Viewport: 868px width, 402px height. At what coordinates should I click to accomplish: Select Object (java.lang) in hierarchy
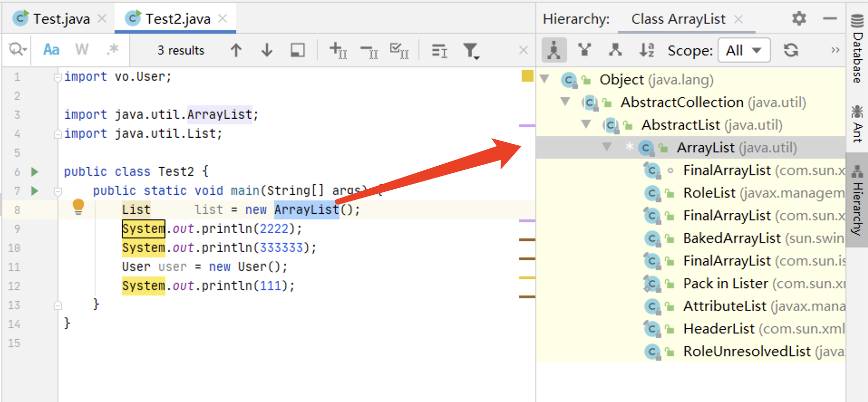(657, 80)
